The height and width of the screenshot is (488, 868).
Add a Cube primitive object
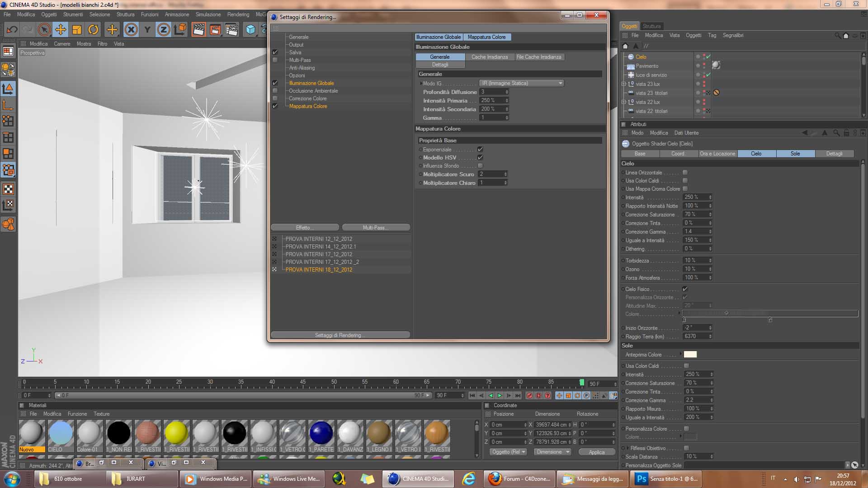tap(250, 30)
